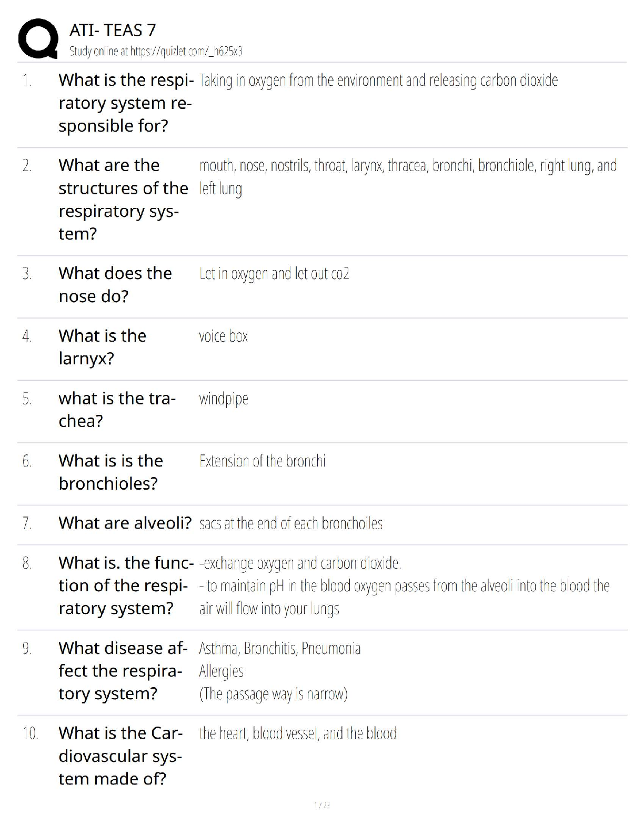Select the 'what is the trachea?' question

[x=117, y=409]
